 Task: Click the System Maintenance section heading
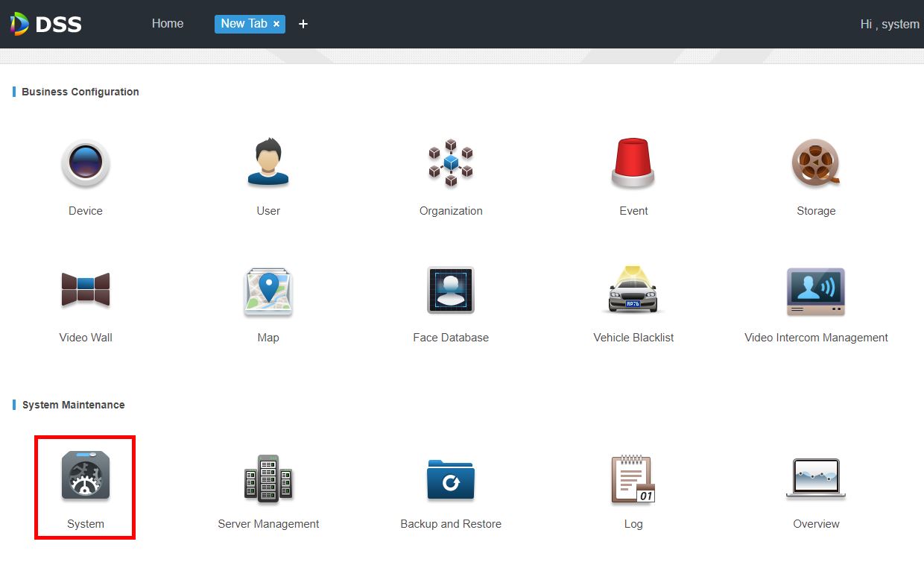(x=74, y=405)
